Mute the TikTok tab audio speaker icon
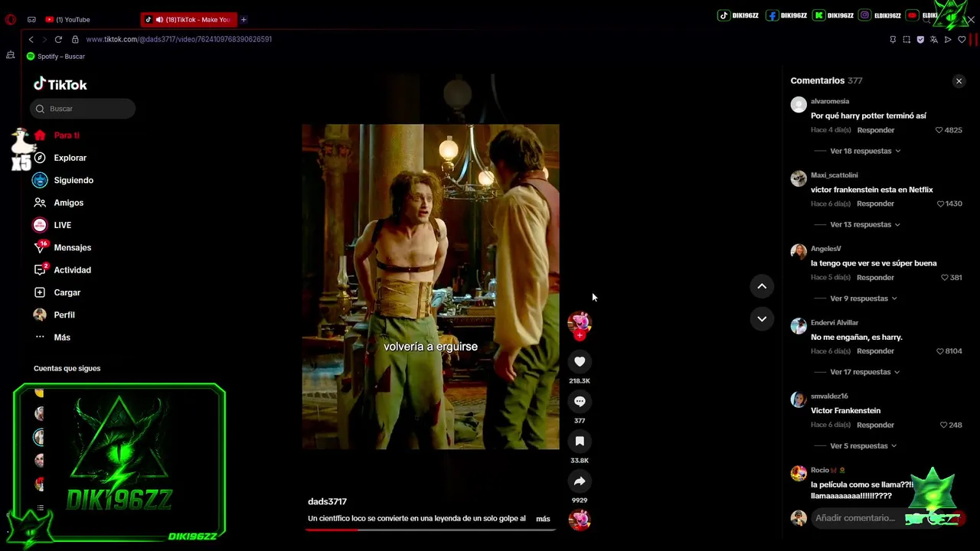Screen dimensions: 980x551 pyautogui.click(x=159, y=19)
